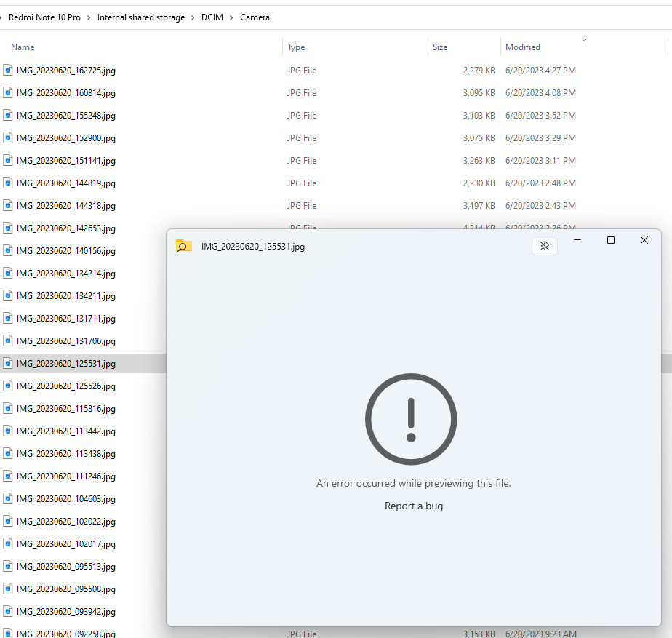Click the JPG file icon beside IMG_20230620_162725.jpg
Viewport: 672px width, 638px height.
[x=8, y=70]
